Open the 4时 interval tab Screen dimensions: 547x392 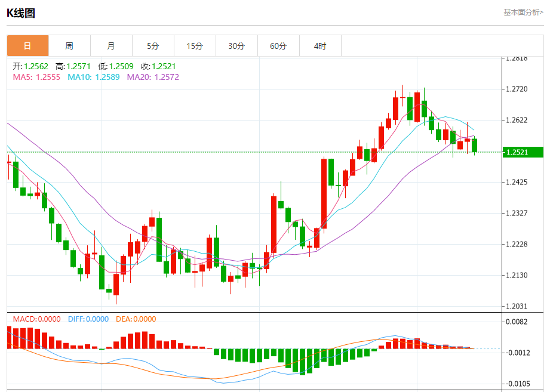pos(320,46)
